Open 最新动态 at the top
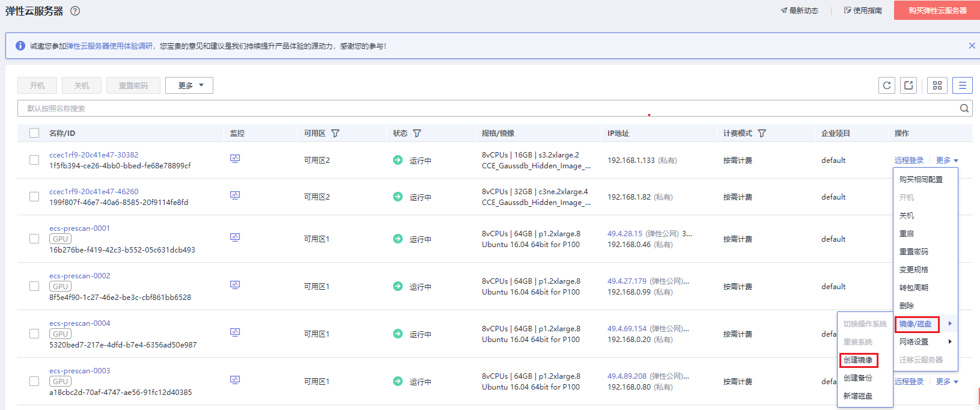This screenshot has height=410, width=980. pyautogui.click(x=799, y=11)
